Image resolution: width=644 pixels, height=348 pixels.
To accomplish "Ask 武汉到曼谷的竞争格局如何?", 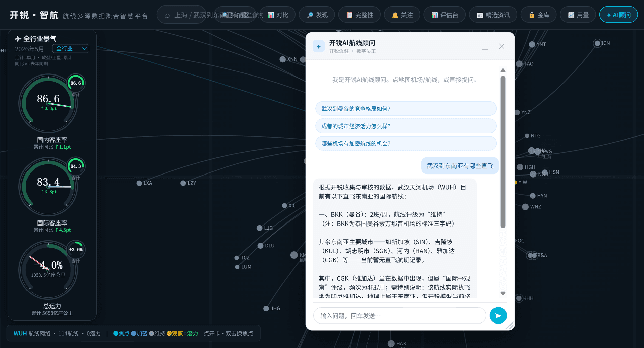I will [x=406, y=109].
